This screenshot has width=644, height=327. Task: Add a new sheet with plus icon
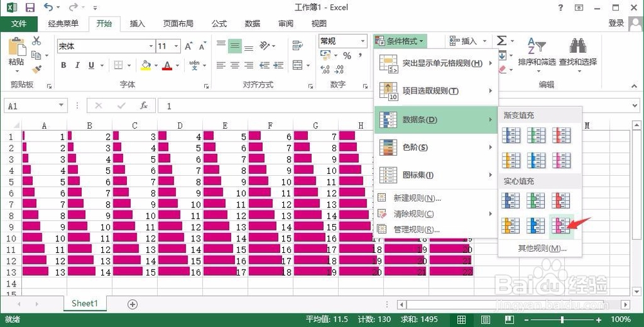coord(132,304)
